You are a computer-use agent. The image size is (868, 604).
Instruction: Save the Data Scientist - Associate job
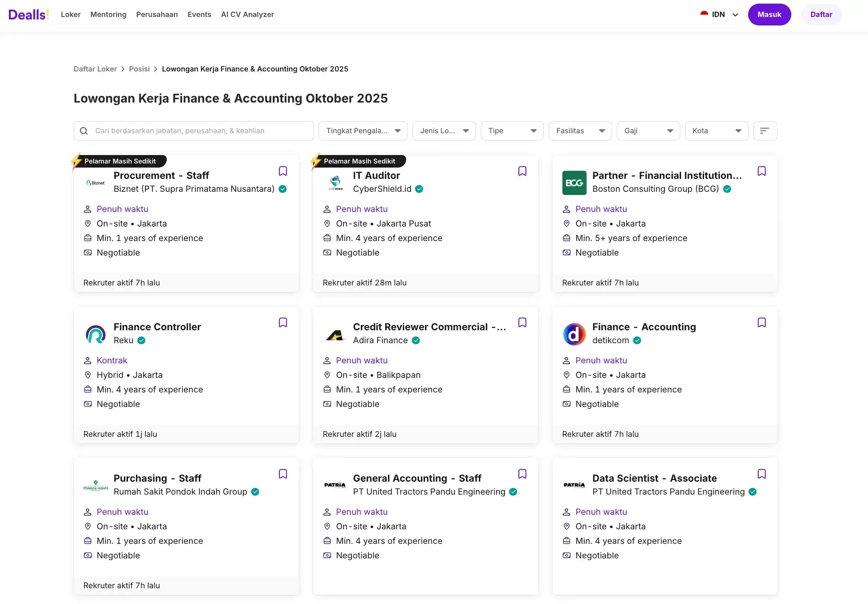pos(761,474)
